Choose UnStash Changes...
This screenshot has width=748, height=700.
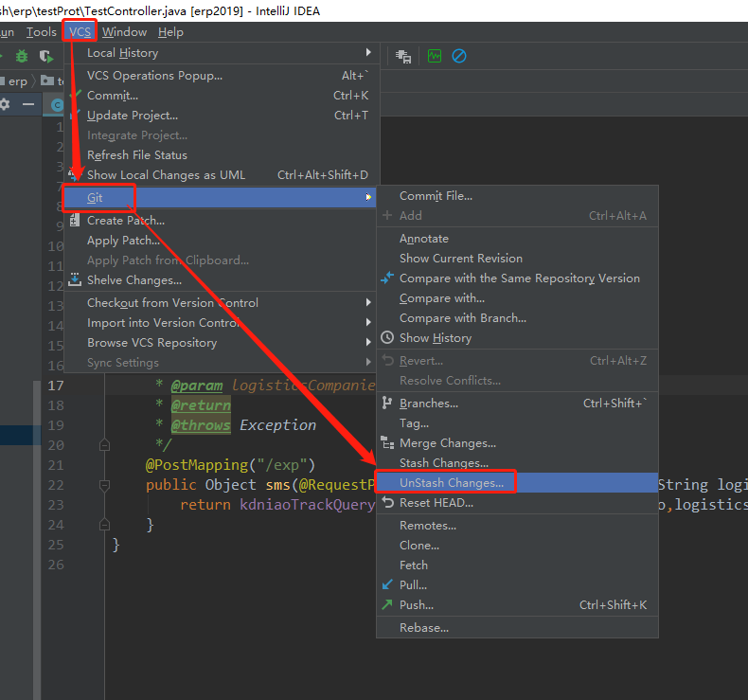click(518, 483)
